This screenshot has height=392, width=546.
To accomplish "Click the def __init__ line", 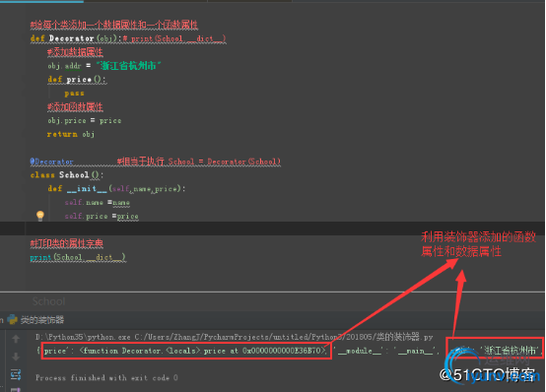I will tap(116, 189).
